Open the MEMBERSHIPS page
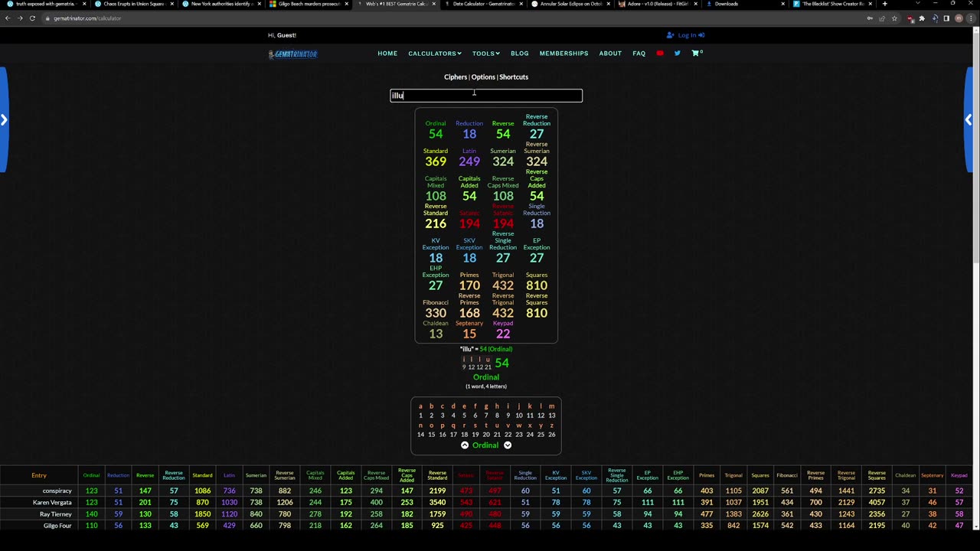The image size is (980, 551). coord(563,54)
